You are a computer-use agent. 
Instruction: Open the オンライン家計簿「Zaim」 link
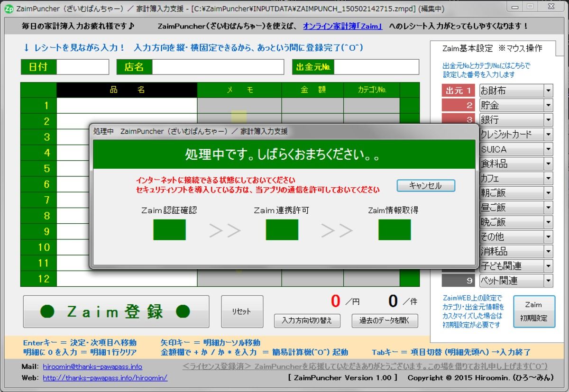(343, 26)
